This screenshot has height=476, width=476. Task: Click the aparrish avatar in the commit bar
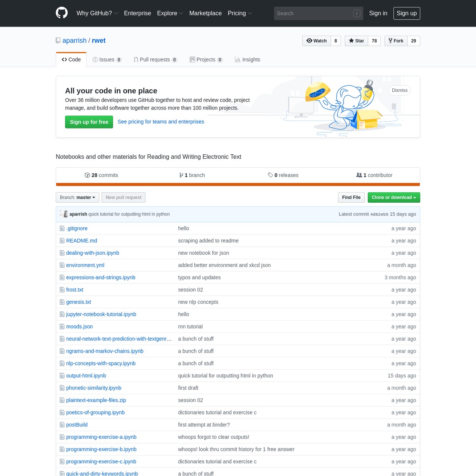click(63, 214)
